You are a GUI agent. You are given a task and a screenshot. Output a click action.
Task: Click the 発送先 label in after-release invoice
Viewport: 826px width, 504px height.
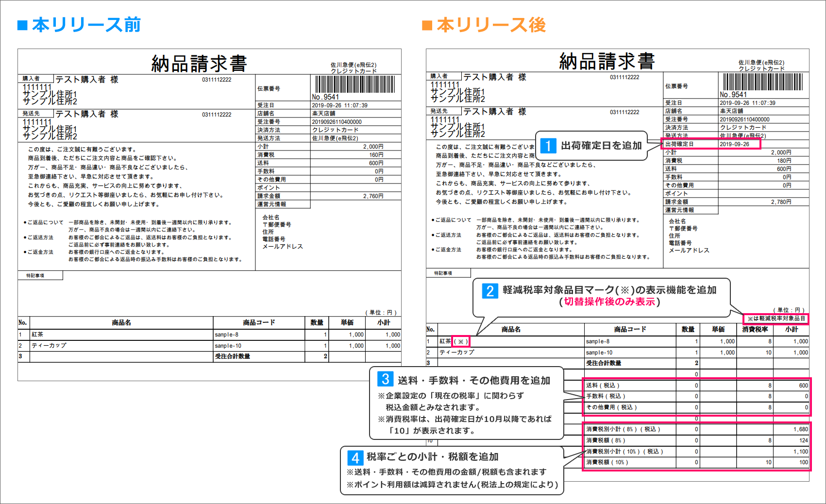(439, 111)
